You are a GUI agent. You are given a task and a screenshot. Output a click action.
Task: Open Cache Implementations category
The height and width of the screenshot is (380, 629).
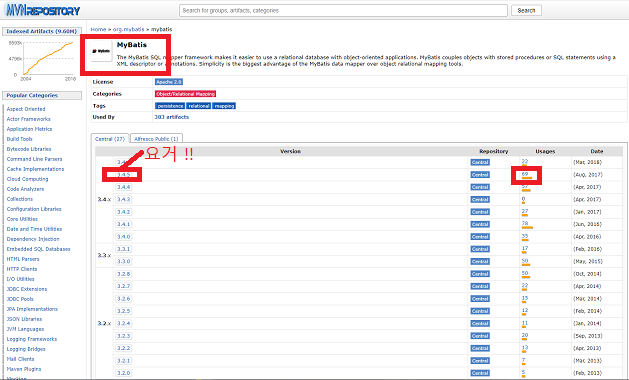coord(35,169)
